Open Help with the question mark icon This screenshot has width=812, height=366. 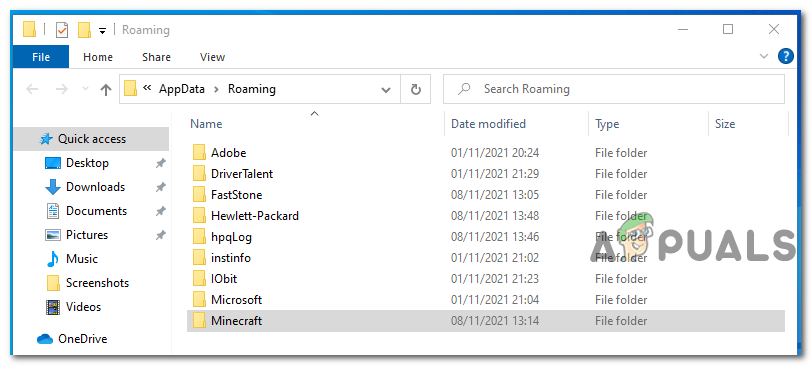coord(786,56)
